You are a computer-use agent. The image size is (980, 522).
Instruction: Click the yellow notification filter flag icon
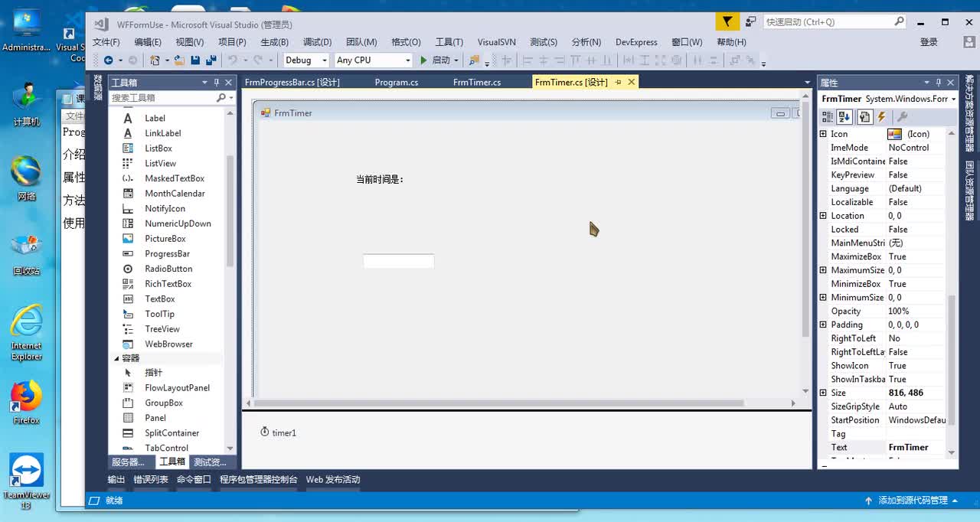[727, 21]
